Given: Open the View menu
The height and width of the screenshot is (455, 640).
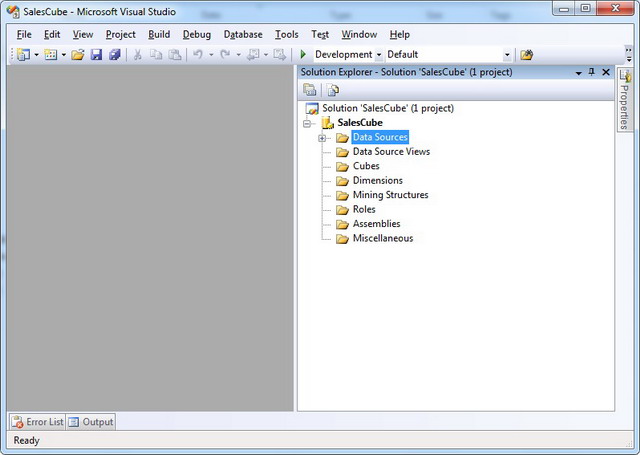Looking at the screenshot, I should point(83,35).
